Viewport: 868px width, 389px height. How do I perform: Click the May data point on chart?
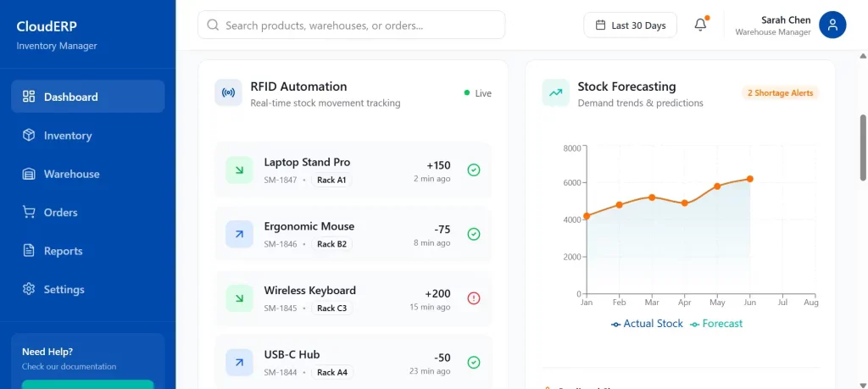(x=717, y=186)
